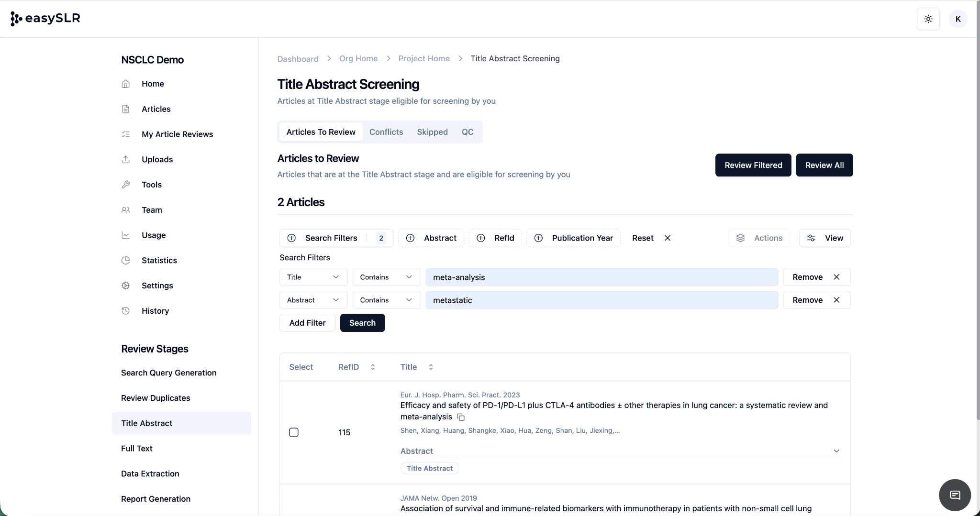
Task: Open the Contains dropdown for Abstract filter
Action: coord(386,300)
